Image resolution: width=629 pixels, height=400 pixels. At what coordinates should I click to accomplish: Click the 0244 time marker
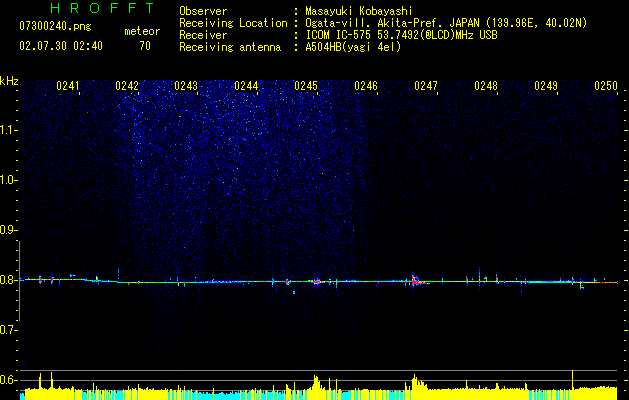click(x=246, y=86)
